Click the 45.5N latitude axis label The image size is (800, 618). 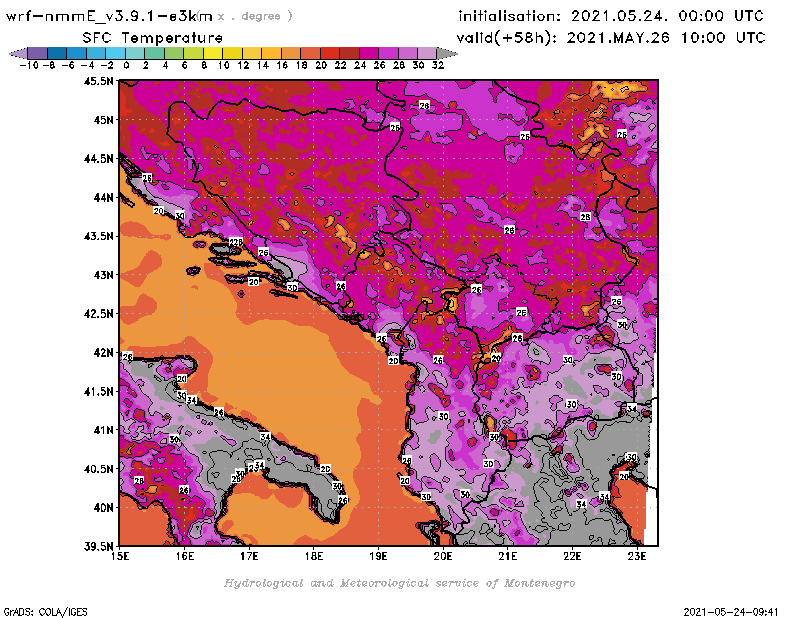(x=97, y=82)
